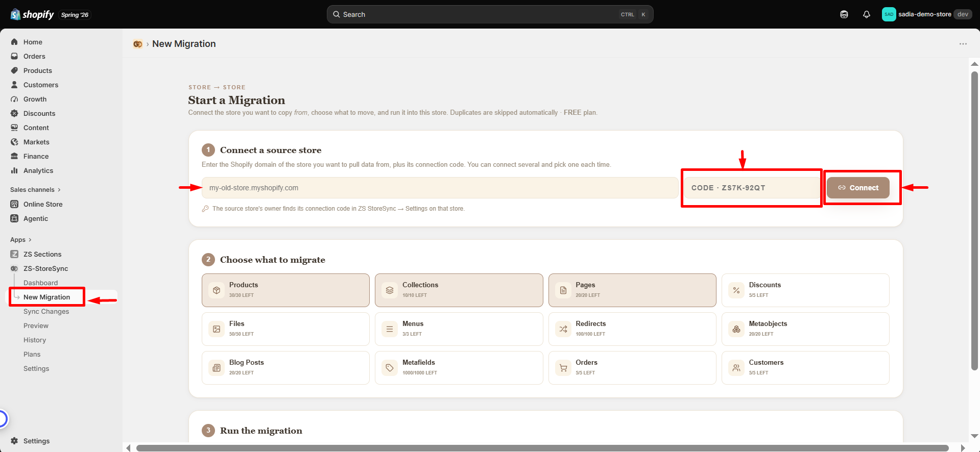Screen dimensions: 980x452
Task: Toggle the Collections migration option
Action: (x=459, y=290)
